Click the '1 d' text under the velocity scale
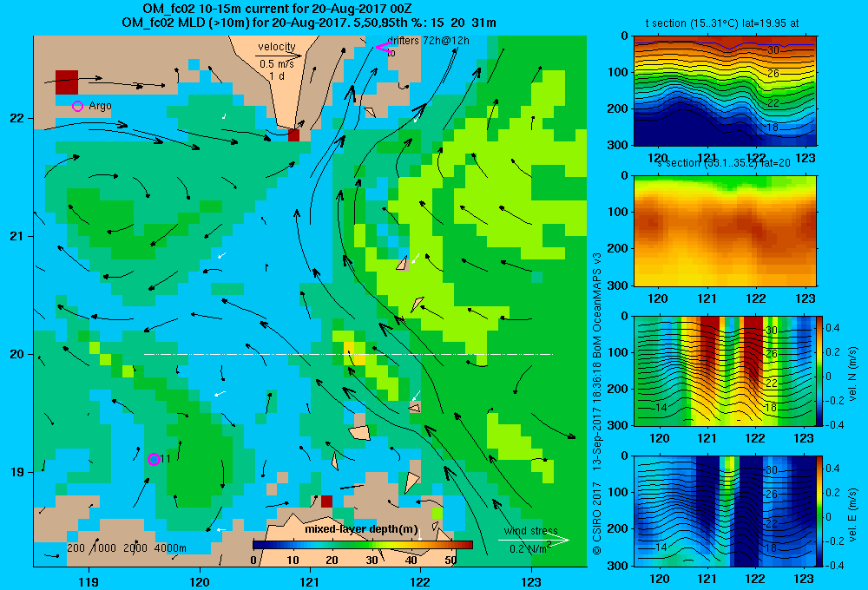The height and width of the screenshot is (590, 868). pyautogui.click(x=277, y=76)
